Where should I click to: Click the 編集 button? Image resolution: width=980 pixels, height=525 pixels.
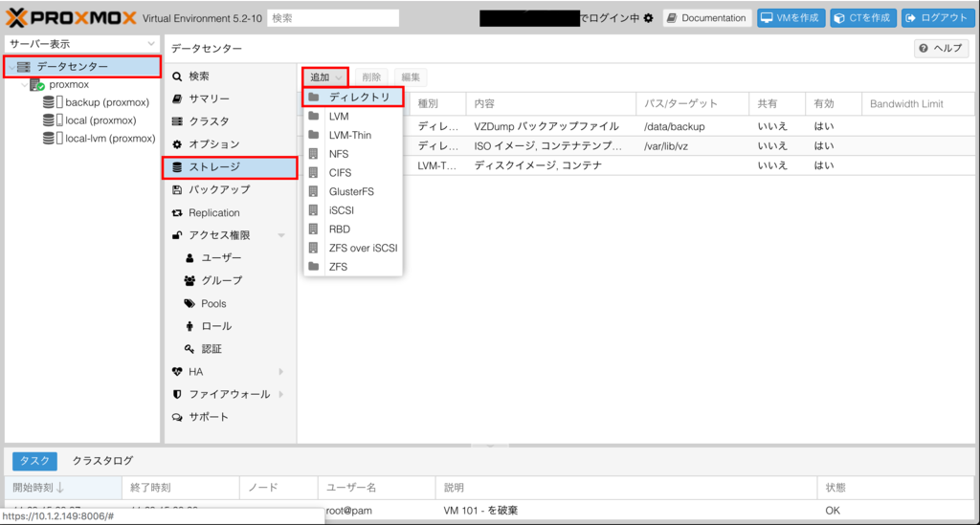pos(411,77)
